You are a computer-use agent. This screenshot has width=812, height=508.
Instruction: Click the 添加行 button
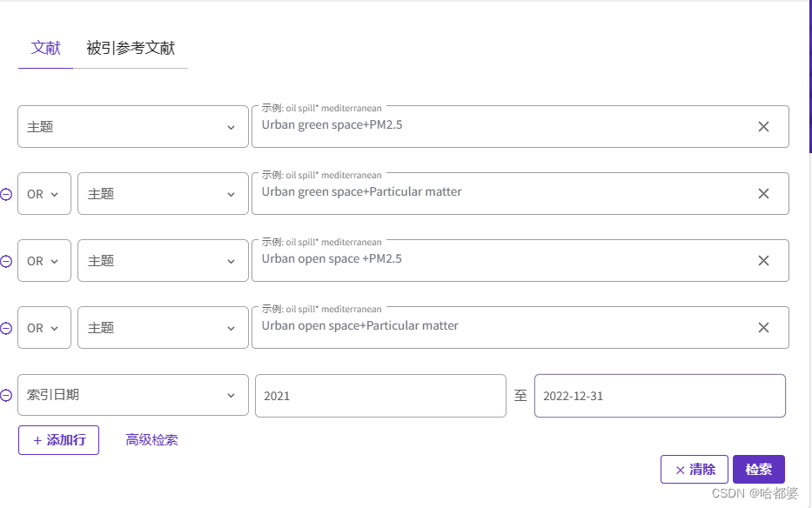tap(58, 440)
